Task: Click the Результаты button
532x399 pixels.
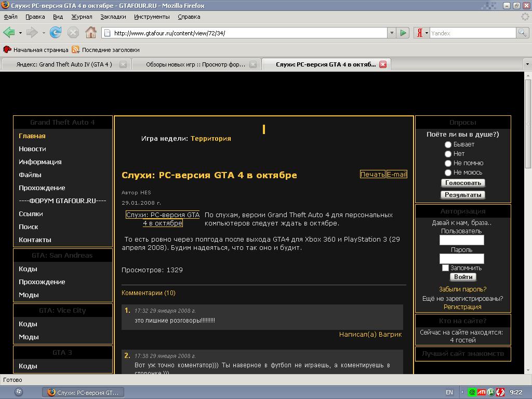Action: click(x=463, y=195)
